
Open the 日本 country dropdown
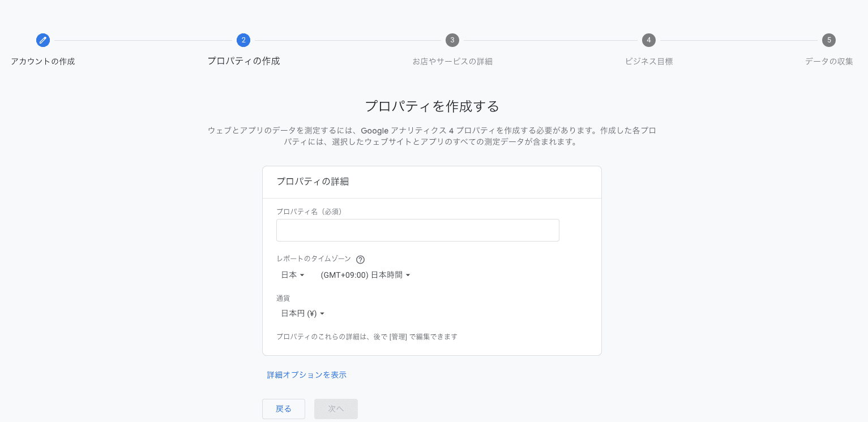pos(292,275)
